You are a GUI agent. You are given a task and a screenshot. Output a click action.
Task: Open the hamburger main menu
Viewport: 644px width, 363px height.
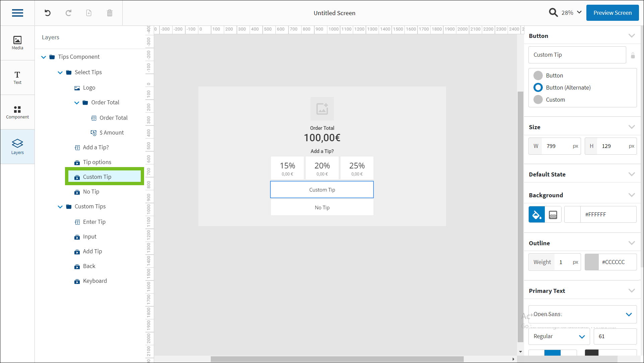coord(17,13)
